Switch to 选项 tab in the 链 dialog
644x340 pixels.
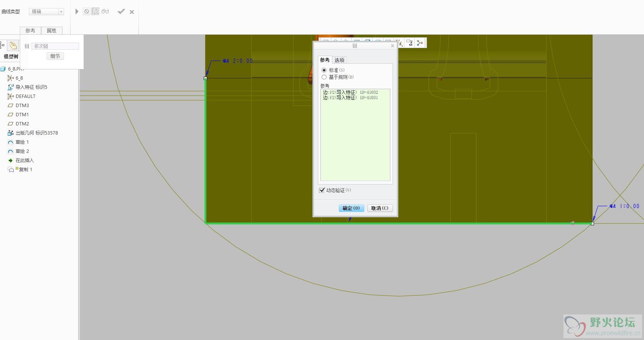pyautogui.click(x=340, y=60)
